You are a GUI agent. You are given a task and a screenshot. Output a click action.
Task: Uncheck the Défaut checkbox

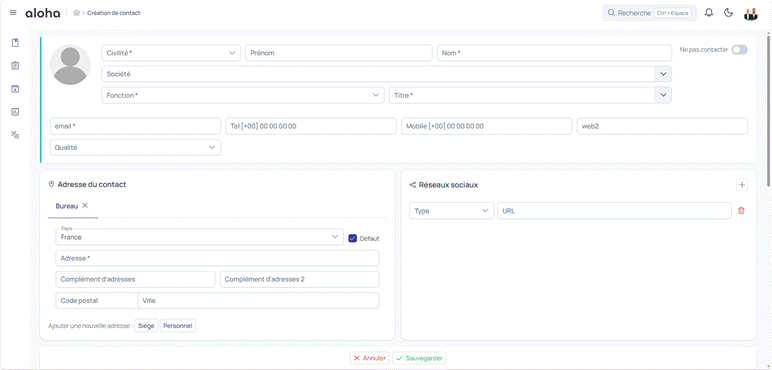pos(353,238)
